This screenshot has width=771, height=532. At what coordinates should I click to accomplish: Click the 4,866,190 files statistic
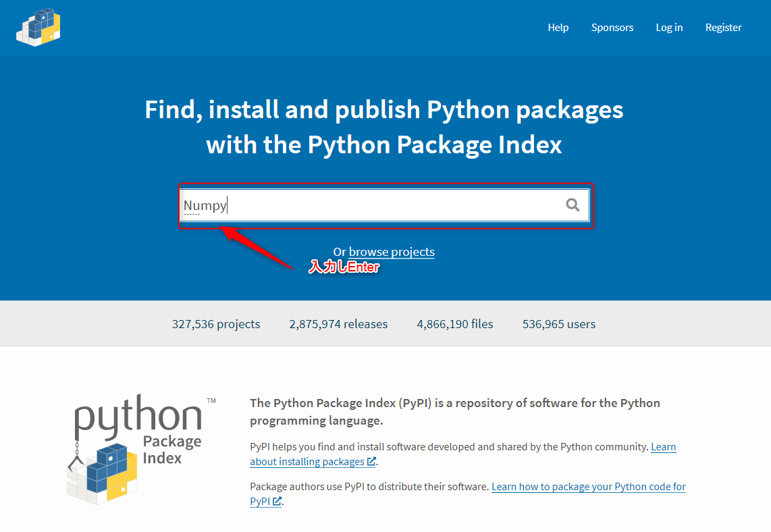tap(455, 324)
